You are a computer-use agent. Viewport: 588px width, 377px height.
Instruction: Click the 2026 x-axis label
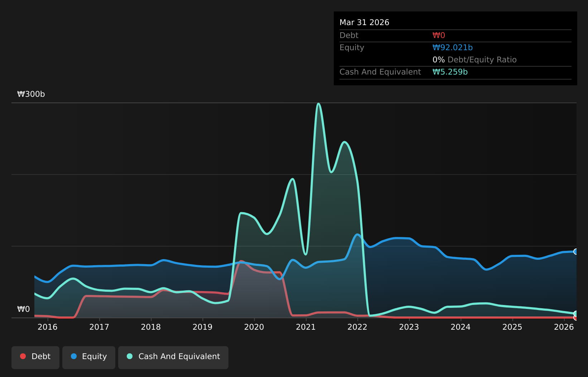coord(564,327)
